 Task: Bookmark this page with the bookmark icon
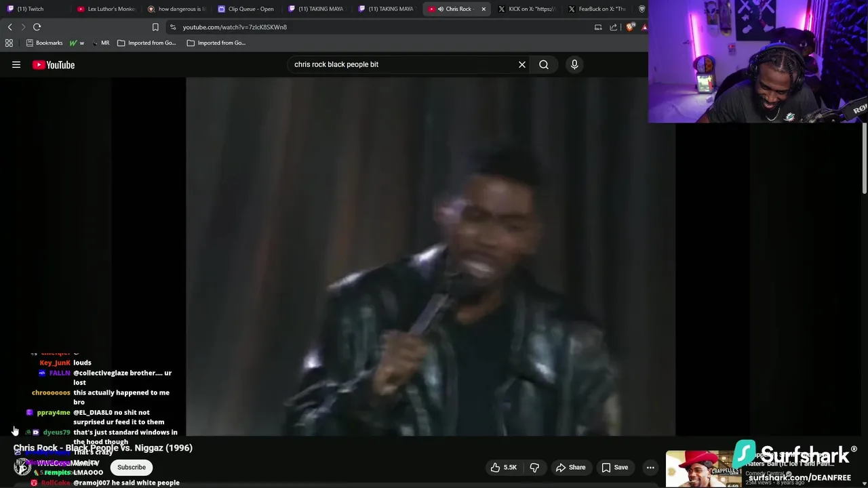pyautogui.click(x=155, y=27)
